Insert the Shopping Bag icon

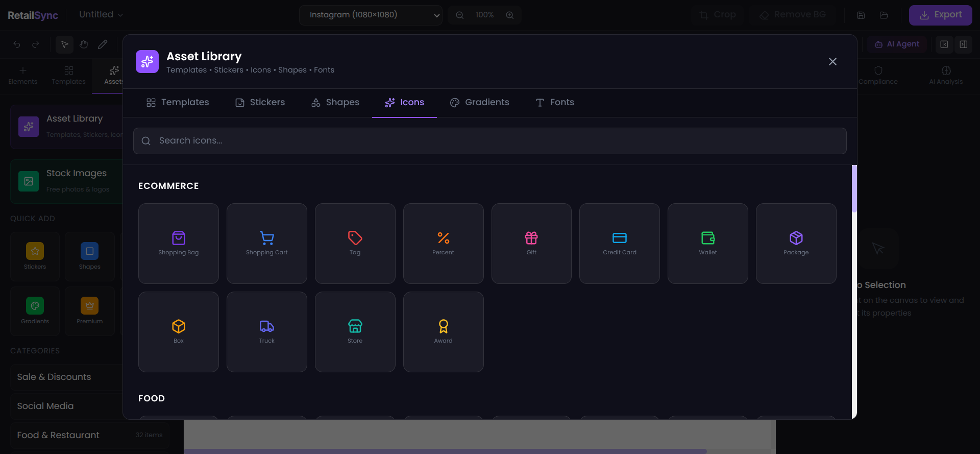(179, 244)
